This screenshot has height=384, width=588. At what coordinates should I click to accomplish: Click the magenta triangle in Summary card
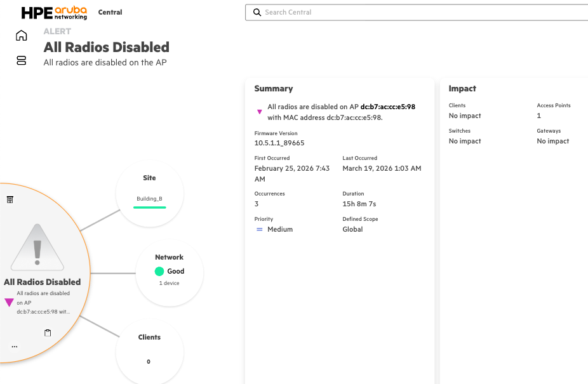point(259,112)
